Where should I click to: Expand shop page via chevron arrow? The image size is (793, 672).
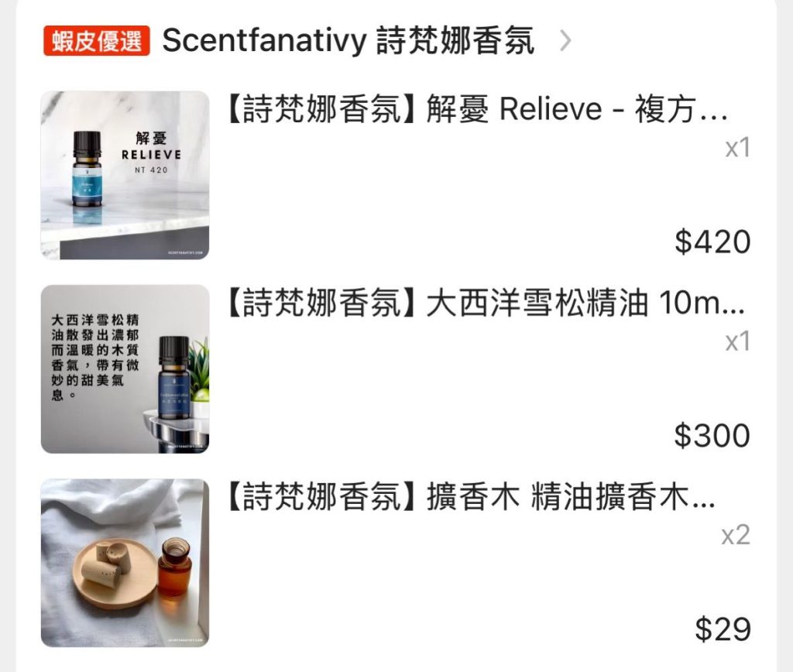[565, 41]
